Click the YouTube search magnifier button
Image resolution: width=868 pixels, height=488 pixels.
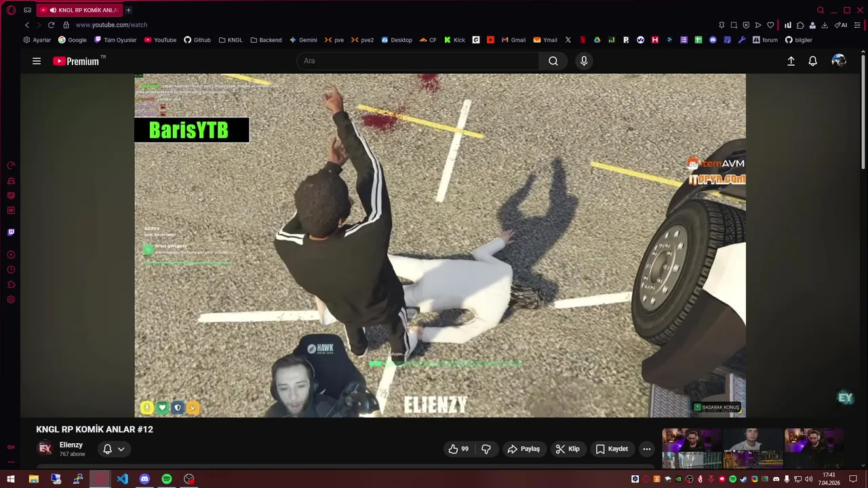click(553, 61)
